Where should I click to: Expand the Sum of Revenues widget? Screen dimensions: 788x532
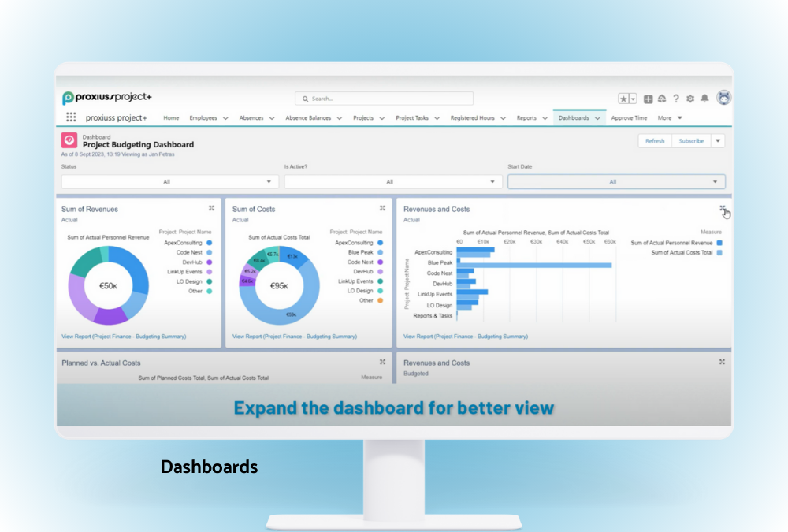point(211,208)
